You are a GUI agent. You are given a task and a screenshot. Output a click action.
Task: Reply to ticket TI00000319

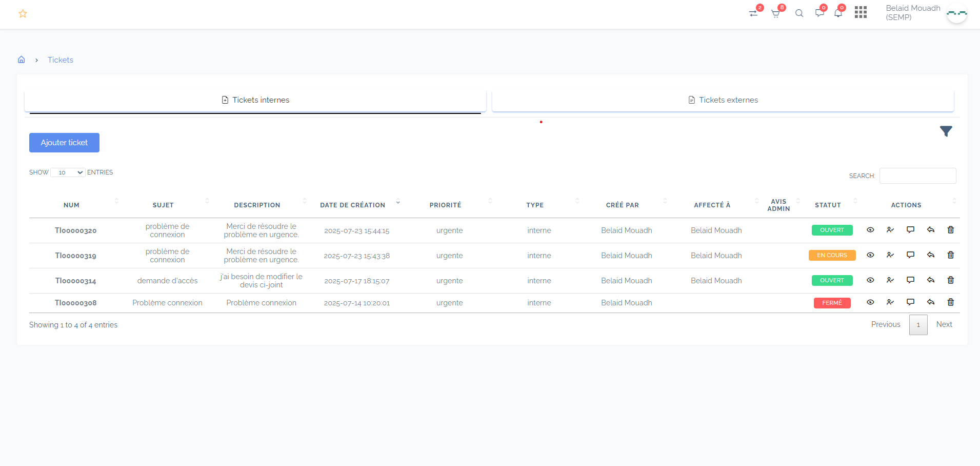click(931, 255)
